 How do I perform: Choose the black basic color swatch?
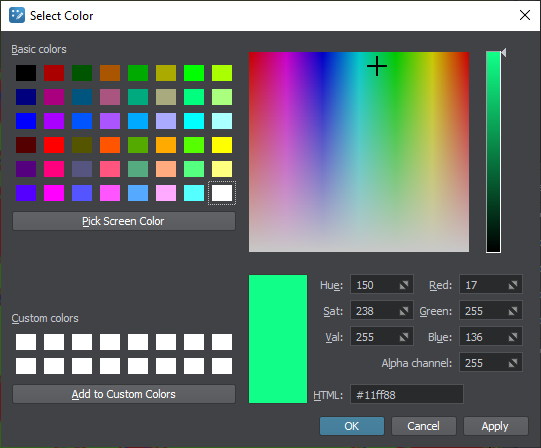coord(26,73)
